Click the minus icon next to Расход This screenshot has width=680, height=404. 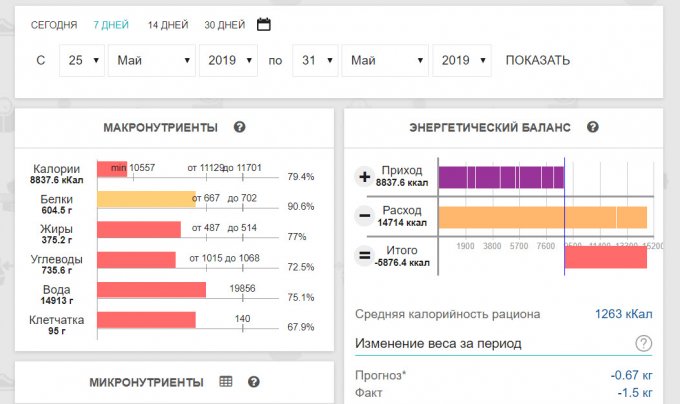(364, 217)
